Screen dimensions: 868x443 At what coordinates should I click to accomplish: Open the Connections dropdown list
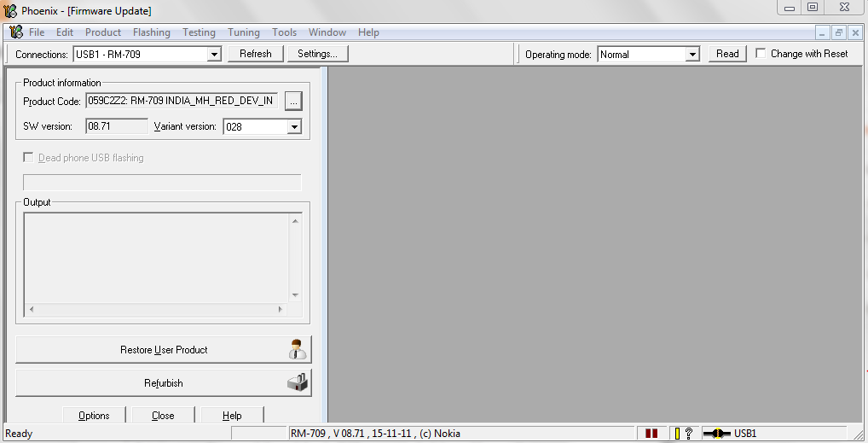[214, 55]
